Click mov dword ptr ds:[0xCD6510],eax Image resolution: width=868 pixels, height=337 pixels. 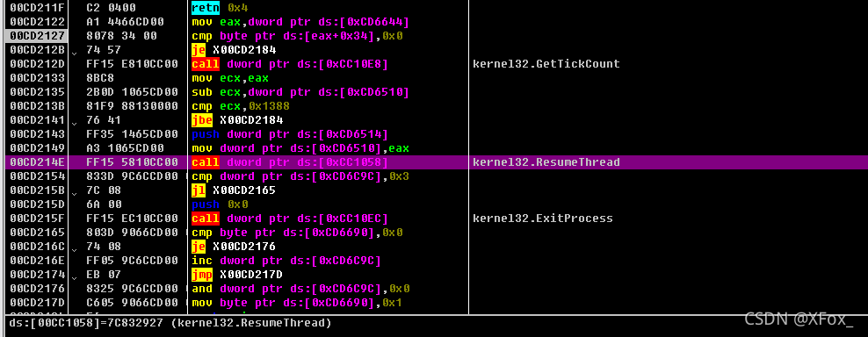(x=300, y=148)
